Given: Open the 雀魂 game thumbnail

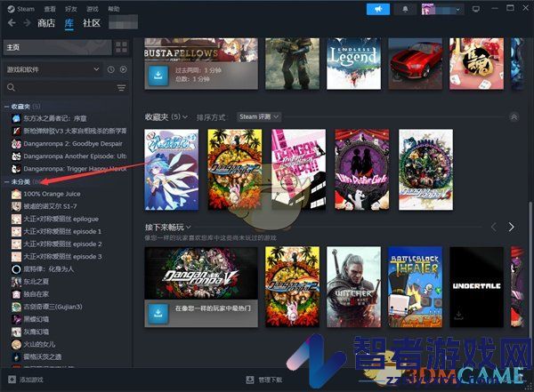Looking at the screenshot, I should (476, 64).
